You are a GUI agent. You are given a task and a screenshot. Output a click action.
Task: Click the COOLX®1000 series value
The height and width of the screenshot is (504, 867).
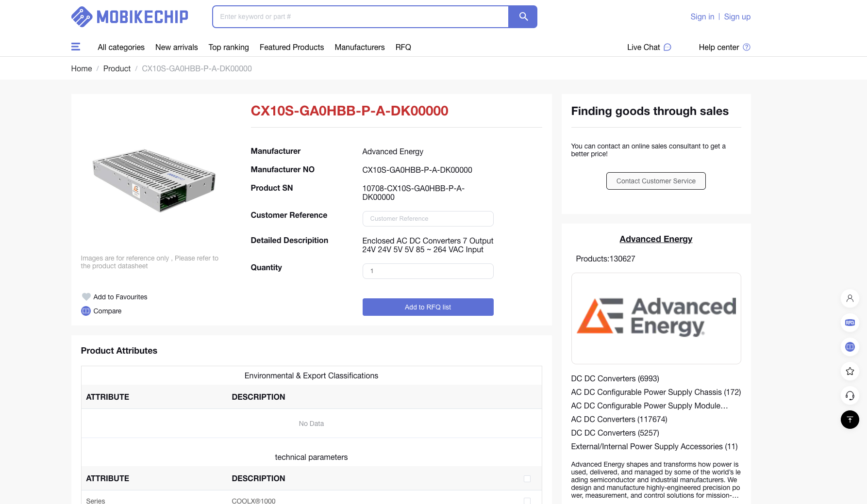(253, 501)
